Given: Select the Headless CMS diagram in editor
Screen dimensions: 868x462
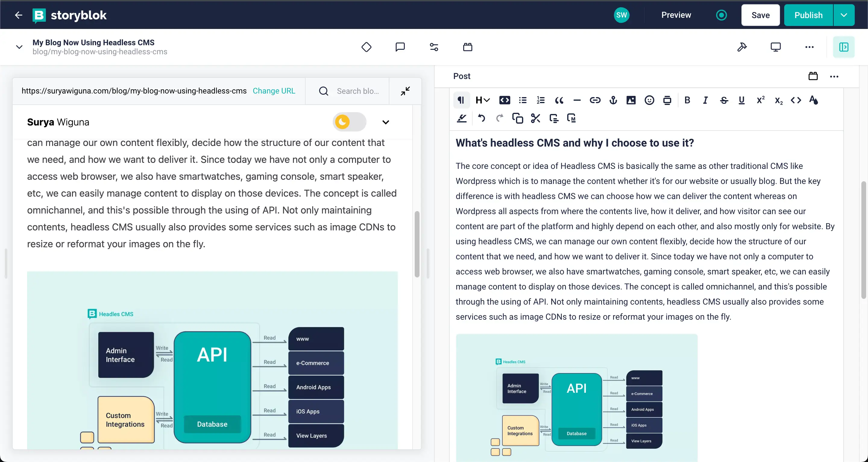Looking at the screenshot, I should click(577, 397).
